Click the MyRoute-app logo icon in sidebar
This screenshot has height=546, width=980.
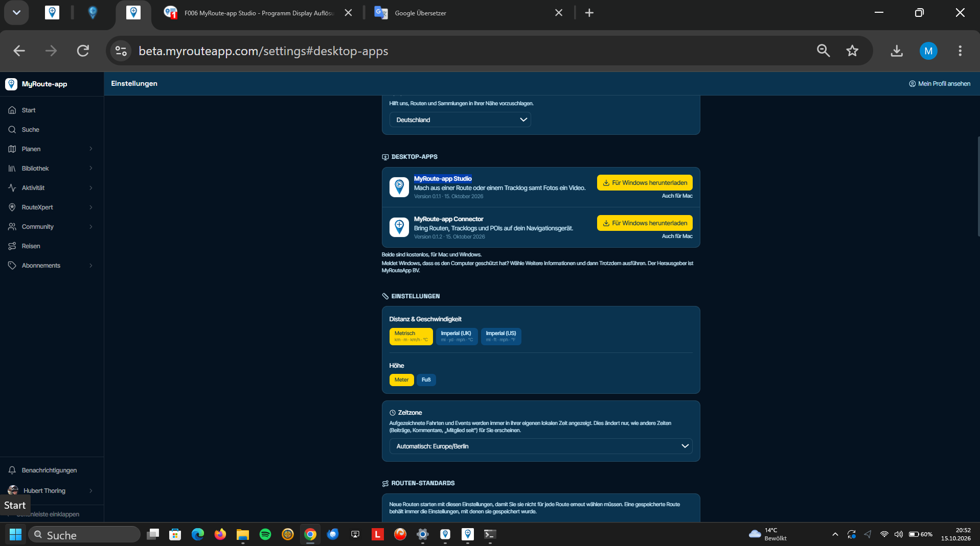11,84
